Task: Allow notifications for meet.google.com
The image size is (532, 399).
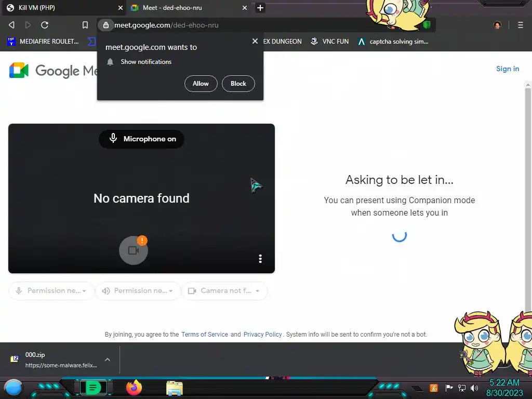Action: point(201,84)
